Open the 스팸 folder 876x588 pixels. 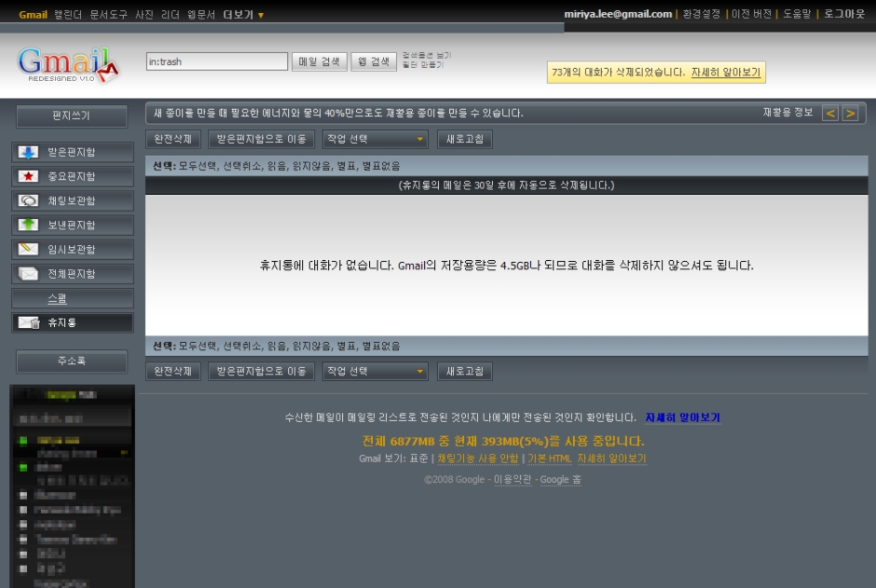57,299
